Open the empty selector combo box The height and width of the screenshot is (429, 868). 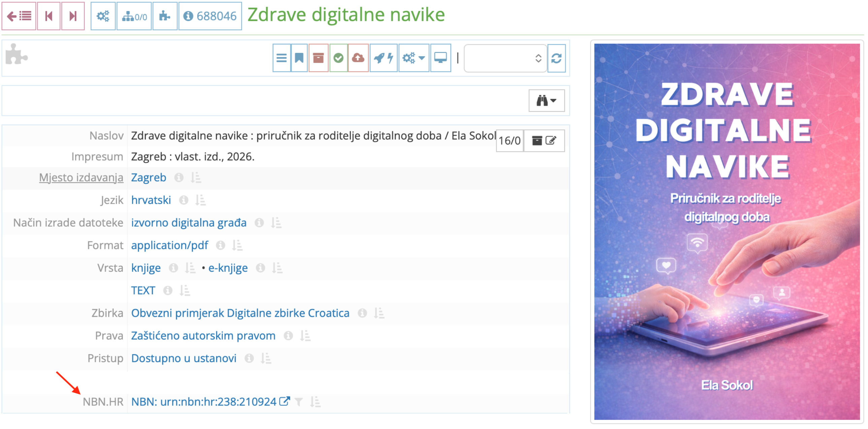click(505, 59)
